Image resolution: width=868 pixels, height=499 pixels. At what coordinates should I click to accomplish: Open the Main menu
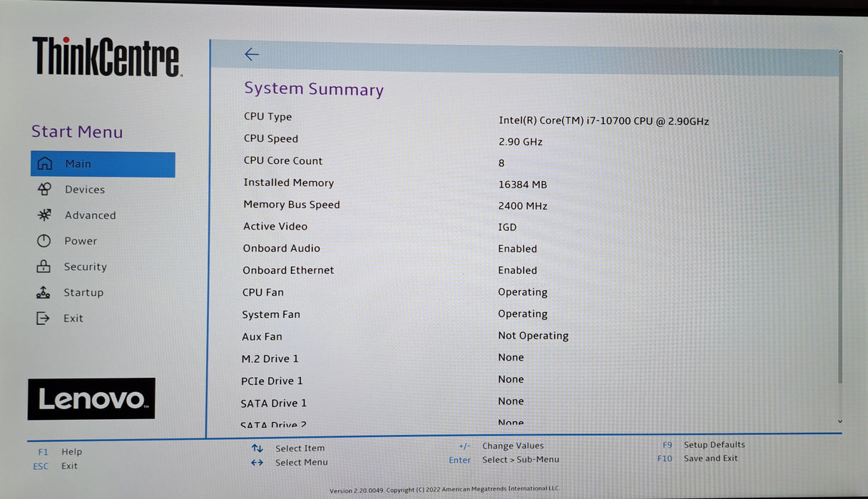pos(103,164)
